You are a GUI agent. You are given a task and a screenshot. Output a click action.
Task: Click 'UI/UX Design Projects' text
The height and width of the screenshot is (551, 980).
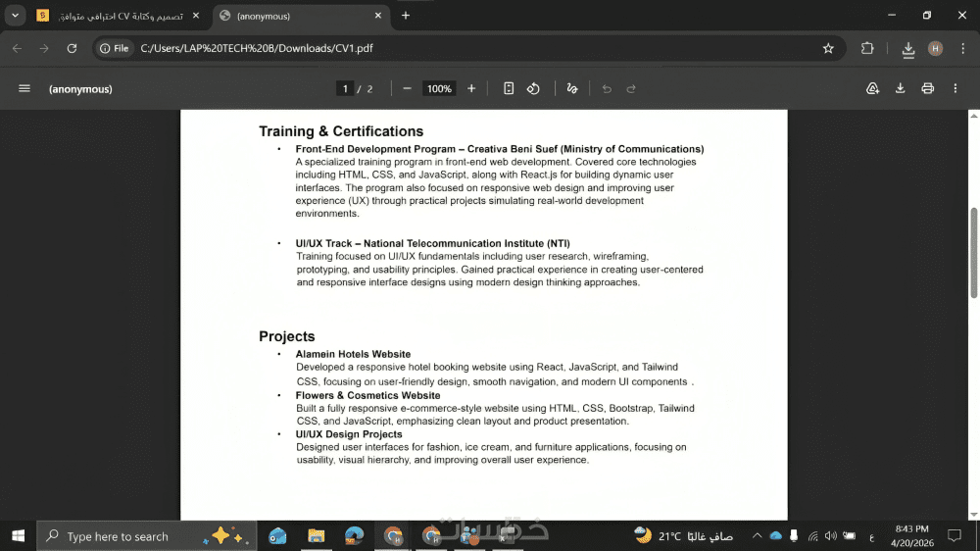point(349,434)
